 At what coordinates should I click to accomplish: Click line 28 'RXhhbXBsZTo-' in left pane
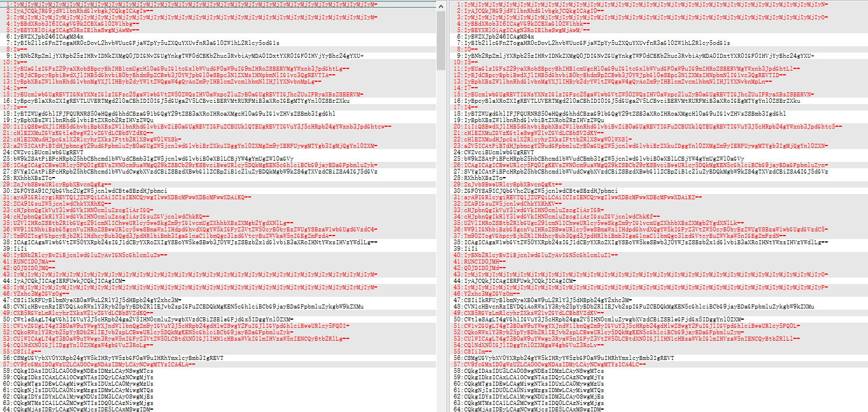(x=34, y=178)
